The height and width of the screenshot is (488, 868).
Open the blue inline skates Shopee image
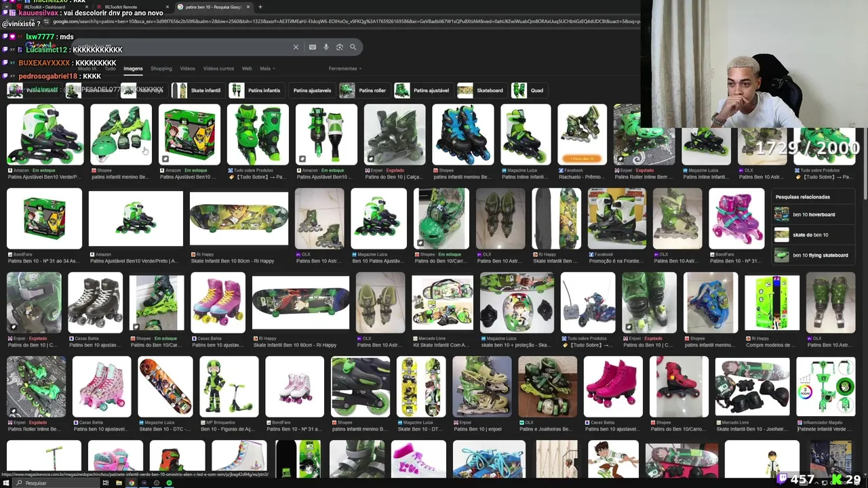tap(463, 134)
